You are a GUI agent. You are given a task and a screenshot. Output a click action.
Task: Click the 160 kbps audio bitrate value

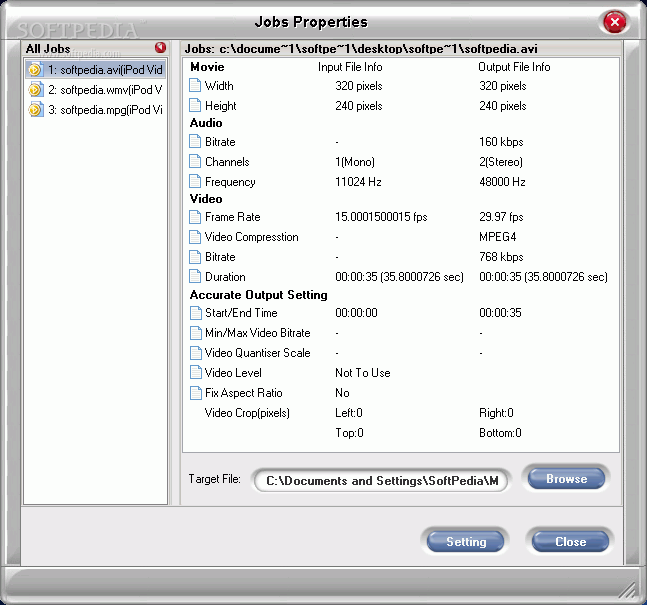(x=501, y=142)
